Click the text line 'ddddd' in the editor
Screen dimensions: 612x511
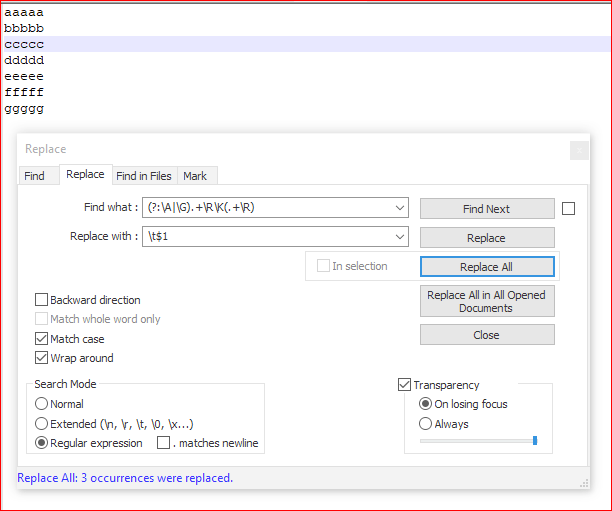pyautogui.click(x=24, y=60)
